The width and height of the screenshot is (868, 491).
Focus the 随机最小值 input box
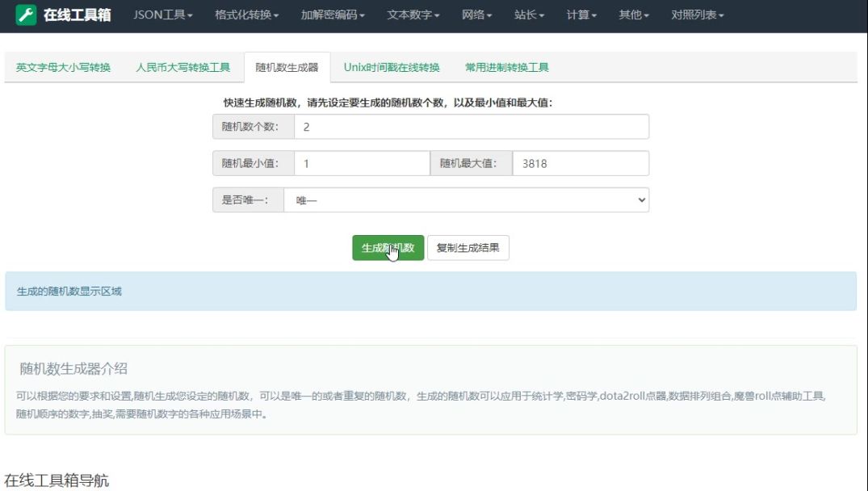[x=361, y=163]
